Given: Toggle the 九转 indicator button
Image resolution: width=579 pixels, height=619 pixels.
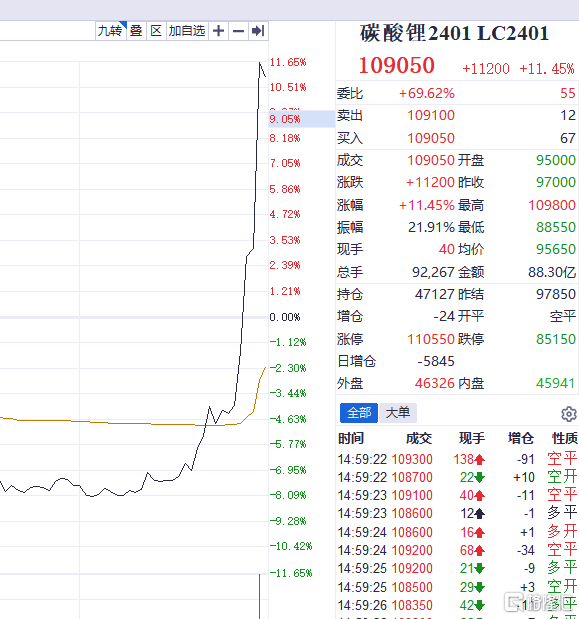Looking at the screenshot, I should click(x=111, y=31).
